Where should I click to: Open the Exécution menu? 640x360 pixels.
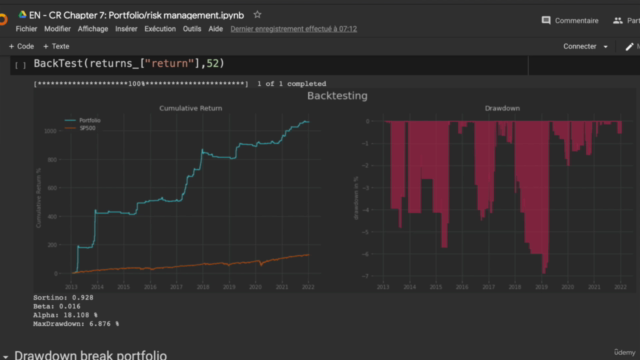(160, 29)
